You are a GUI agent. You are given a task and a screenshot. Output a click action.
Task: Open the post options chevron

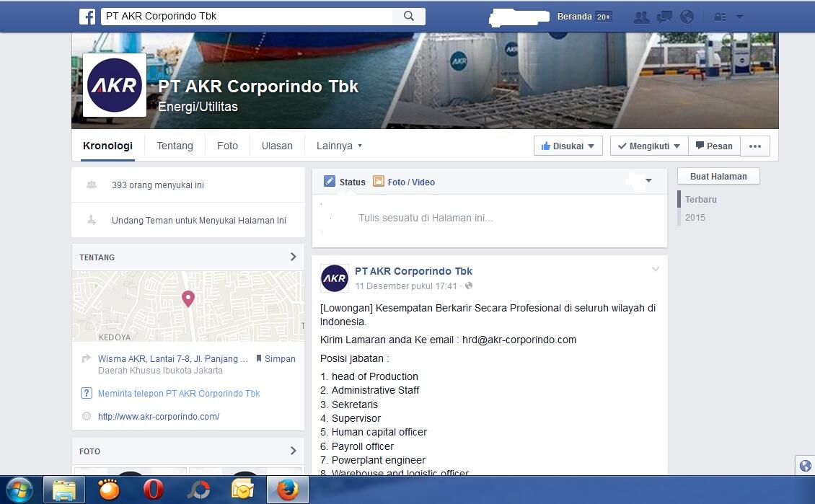tap(656, 269)
